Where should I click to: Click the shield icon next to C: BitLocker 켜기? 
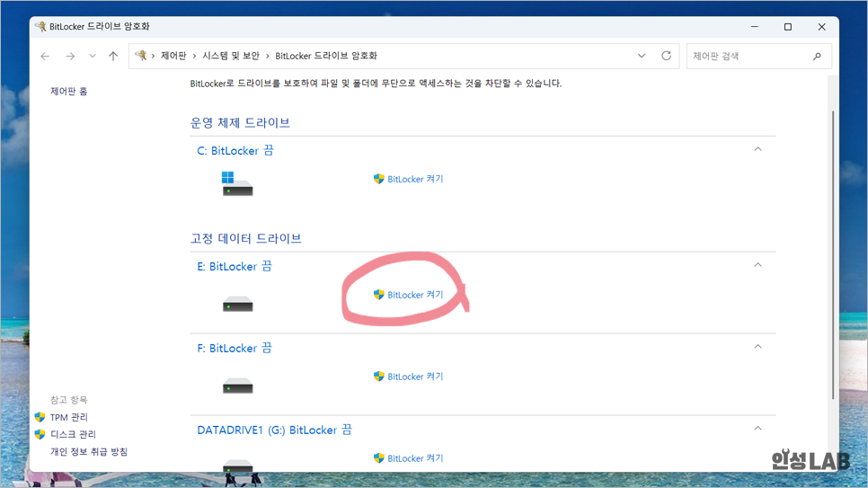tap(378, 179)
